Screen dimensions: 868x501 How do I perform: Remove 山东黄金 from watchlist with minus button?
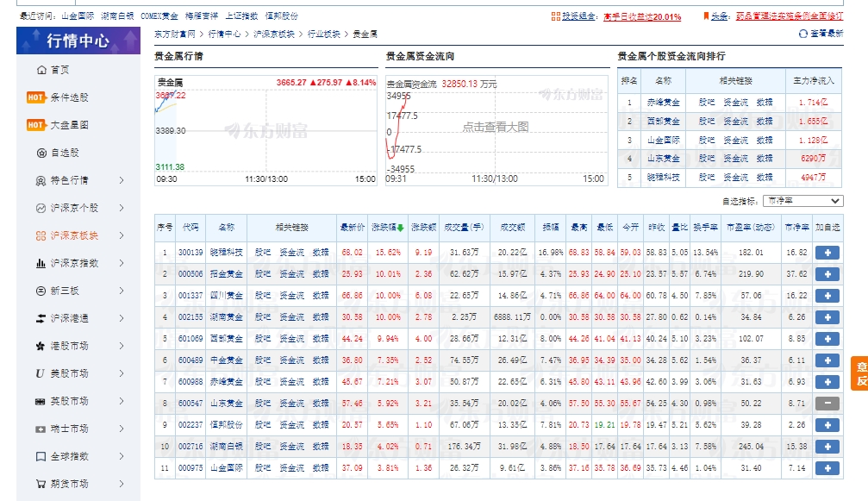pos(827,404)
